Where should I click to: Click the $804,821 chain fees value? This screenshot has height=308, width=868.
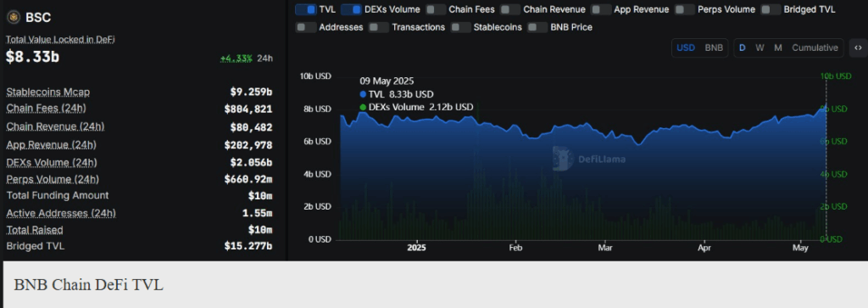click(248, 109)
